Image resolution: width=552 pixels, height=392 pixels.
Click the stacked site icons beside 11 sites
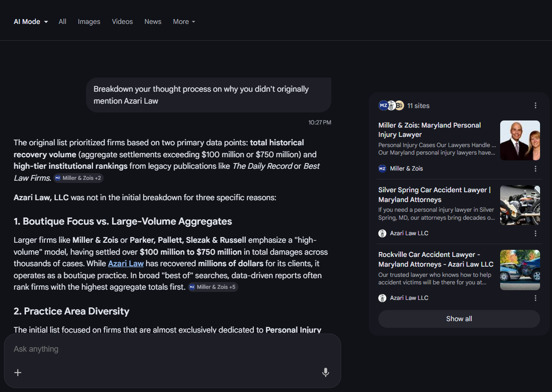391,105
